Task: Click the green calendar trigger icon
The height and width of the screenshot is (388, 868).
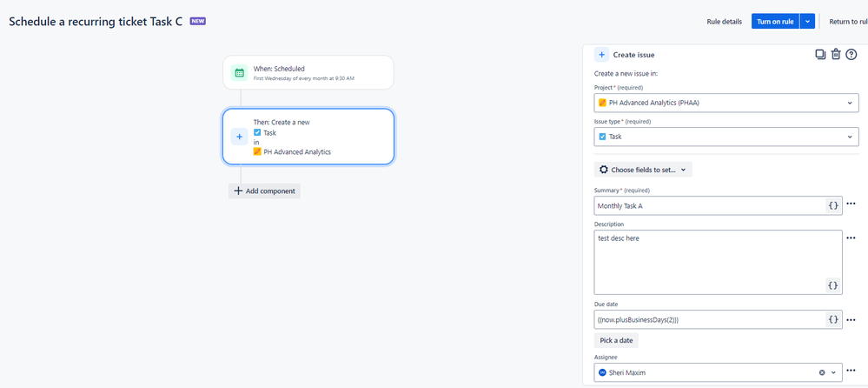Action: click(239, 72)
